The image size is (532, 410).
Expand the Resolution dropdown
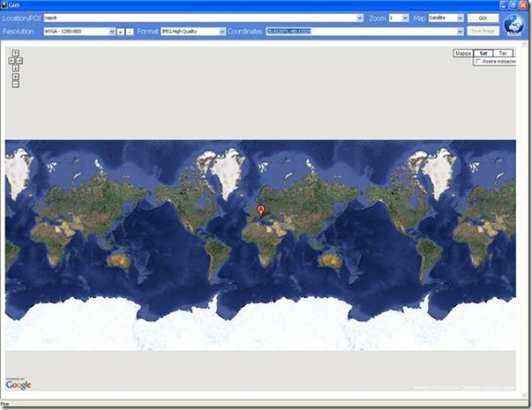tap(112, 32)
